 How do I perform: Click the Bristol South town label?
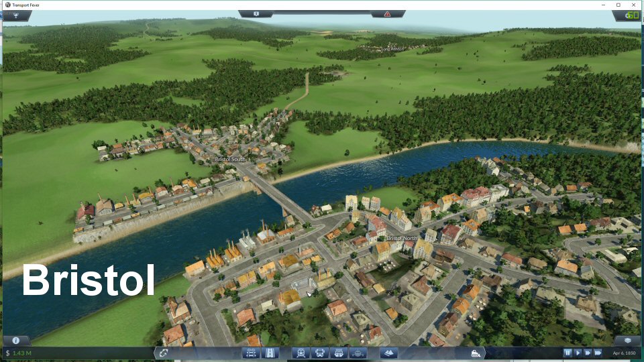(230, 160)
